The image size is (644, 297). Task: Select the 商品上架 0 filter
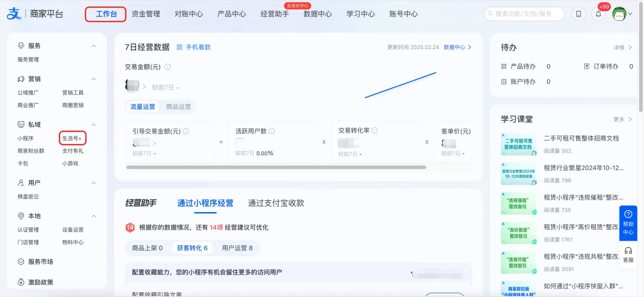[147, 248]
